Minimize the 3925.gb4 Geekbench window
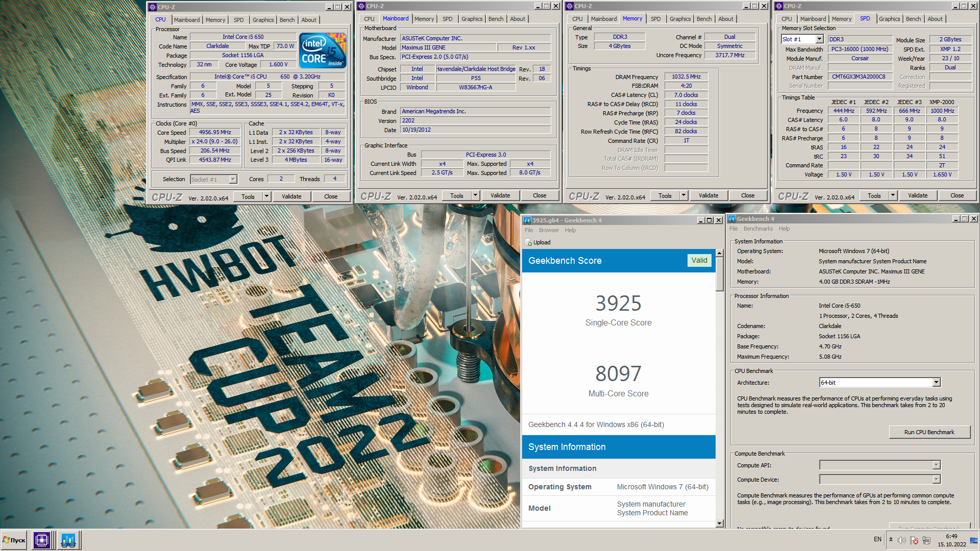This screenshot has height=551, width=980. 700,220
